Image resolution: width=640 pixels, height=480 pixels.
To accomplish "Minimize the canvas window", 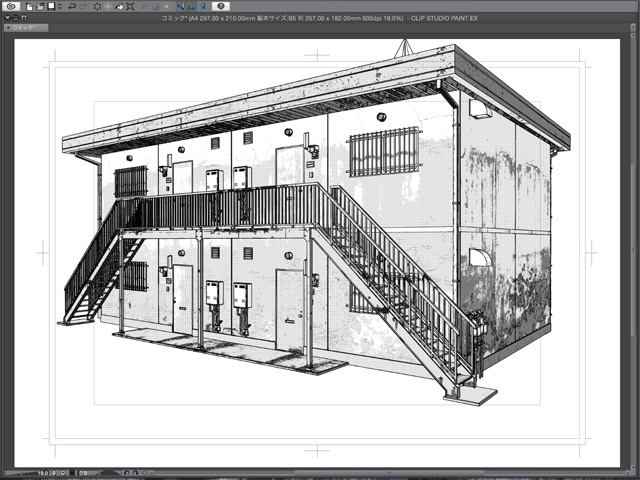I will click(15, 18).
